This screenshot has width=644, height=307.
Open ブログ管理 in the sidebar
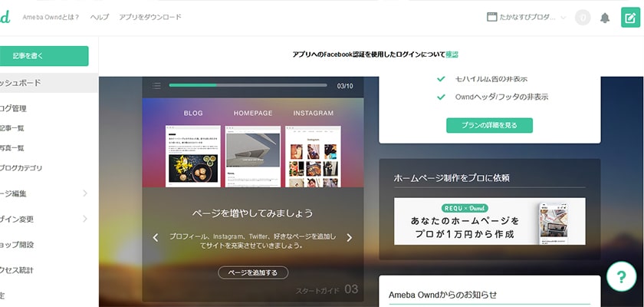click(13, 108)
